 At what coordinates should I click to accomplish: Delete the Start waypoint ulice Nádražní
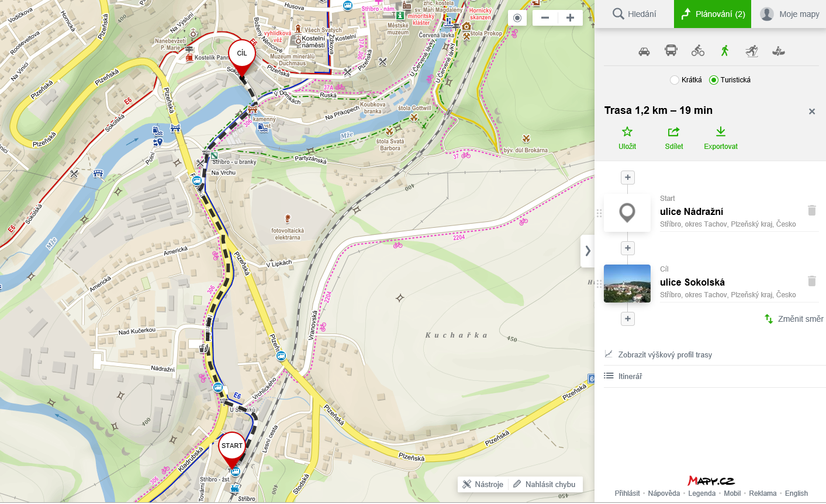[811, 210]
